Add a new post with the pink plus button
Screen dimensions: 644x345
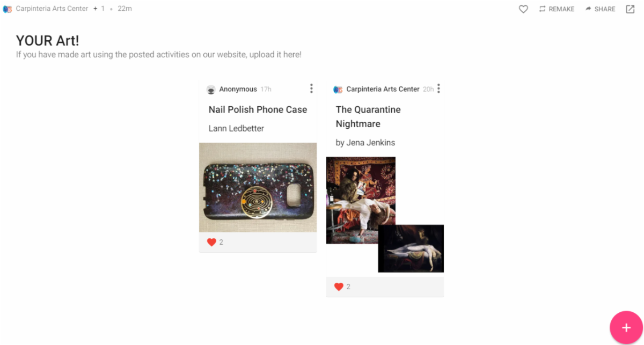pos(626,327)
